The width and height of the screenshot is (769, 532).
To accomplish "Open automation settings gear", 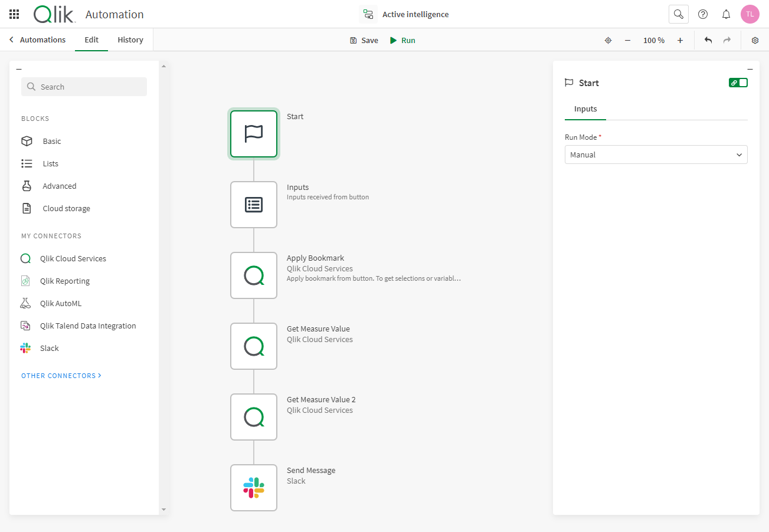I will 755,40.
